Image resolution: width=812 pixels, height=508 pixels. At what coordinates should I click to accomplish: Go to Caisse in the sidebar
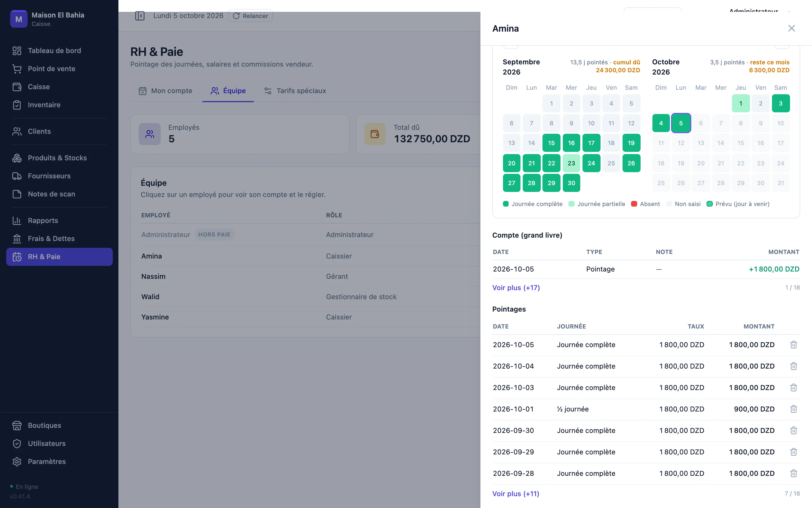59,87
